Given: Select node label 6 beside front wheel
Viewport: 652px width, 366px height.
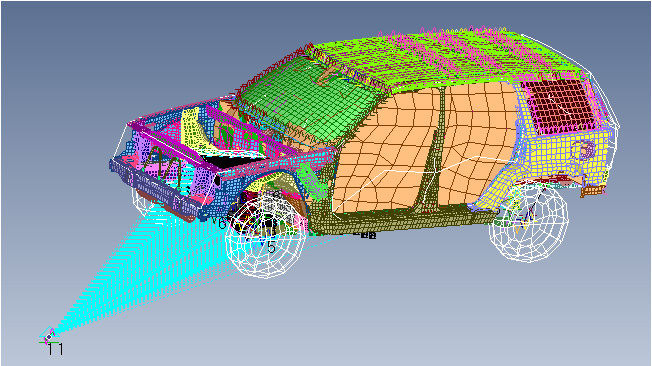Looking at the screenshot, I should [222, 223].
